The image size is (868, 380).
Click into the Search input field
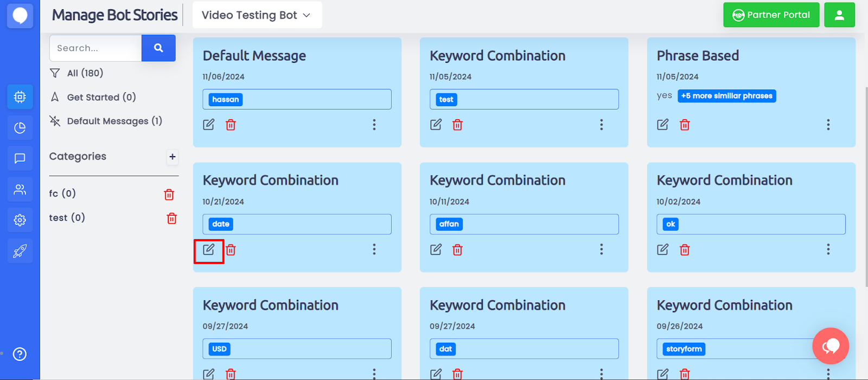[96, 48]
